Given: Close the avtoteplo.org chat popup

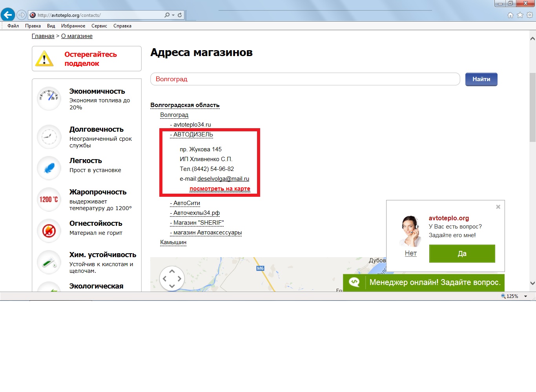Looking at the screenshot, I should coord(498,207).
